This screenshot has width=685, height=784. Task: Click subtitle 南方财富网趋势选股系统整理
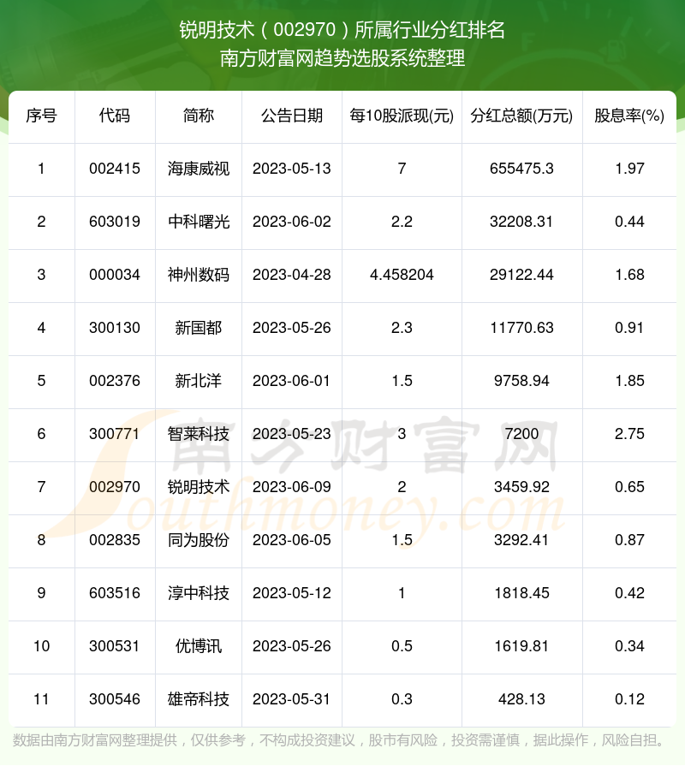[x=342, y=58]
